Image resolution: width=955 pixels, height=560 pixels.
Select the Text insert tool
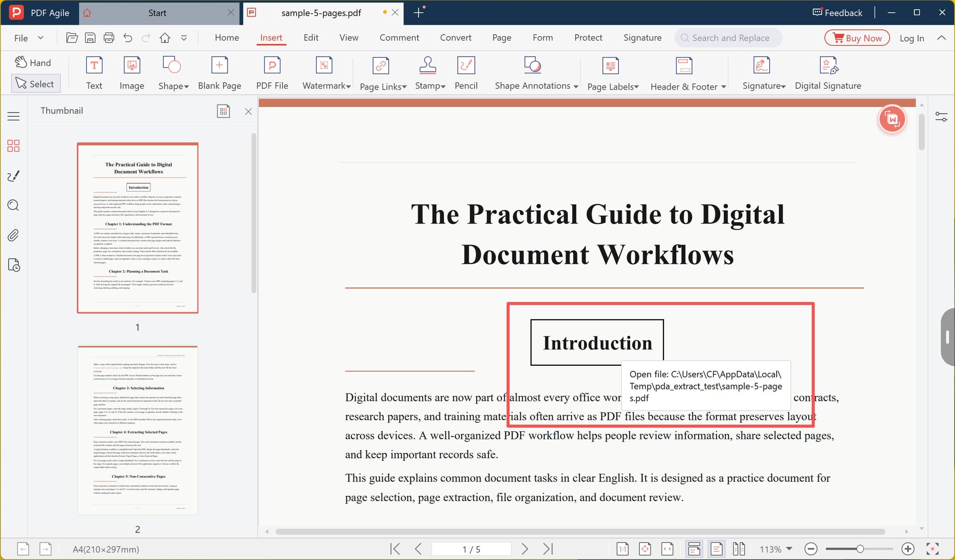94,73
